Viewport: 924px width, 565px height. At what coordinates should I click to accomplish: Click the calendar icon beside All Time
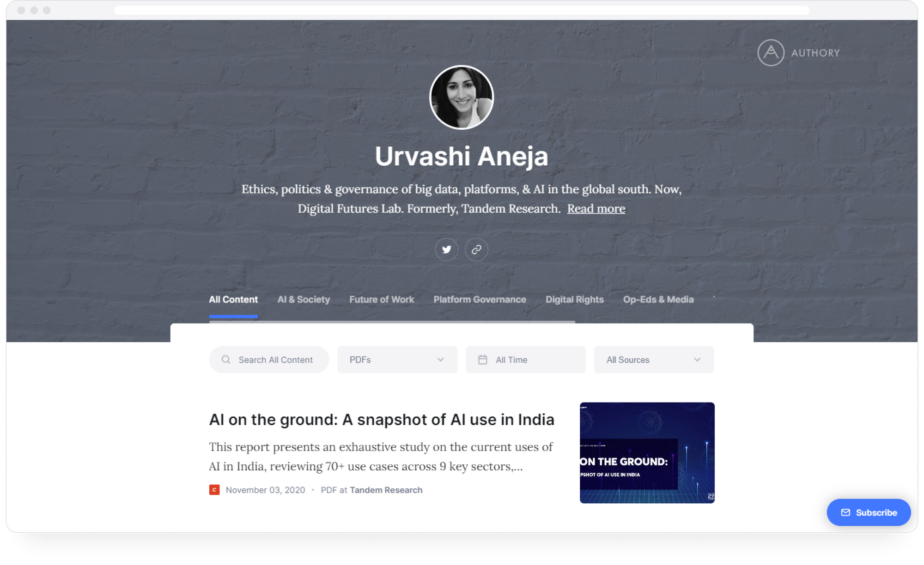pos(482,360)
